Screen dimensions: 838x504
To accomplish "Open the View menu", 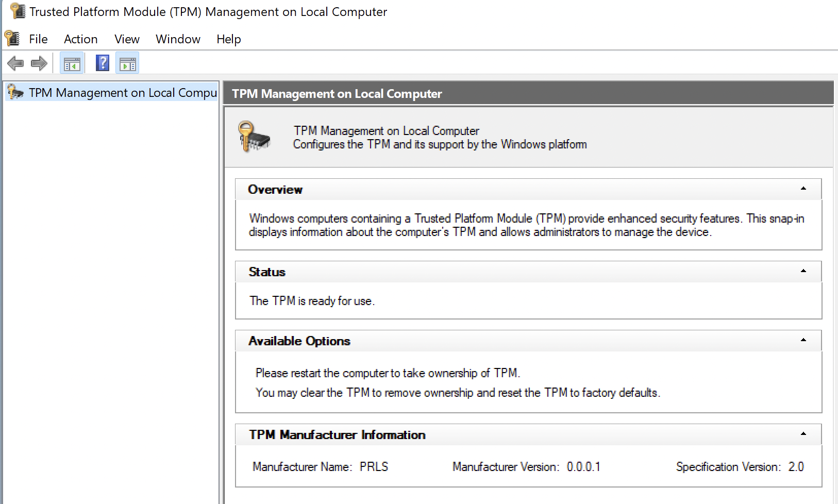I will tap(127, 39).
